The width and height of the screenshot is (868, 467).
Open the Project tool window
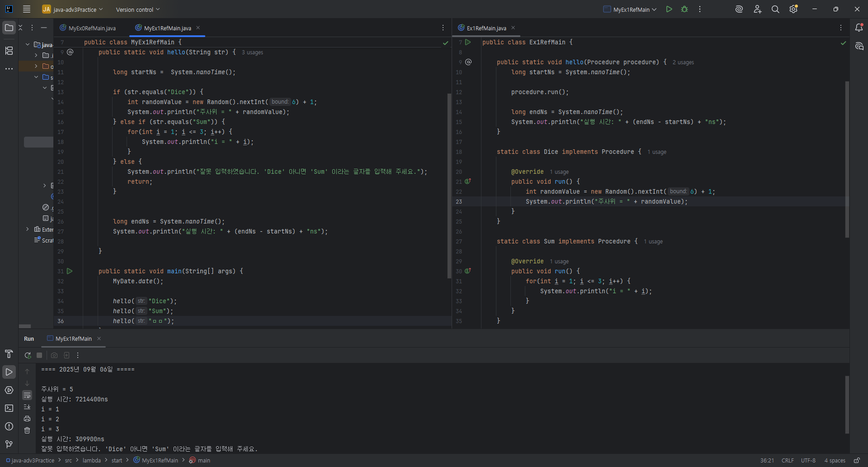pyautogui.click(x=9, y=28)
